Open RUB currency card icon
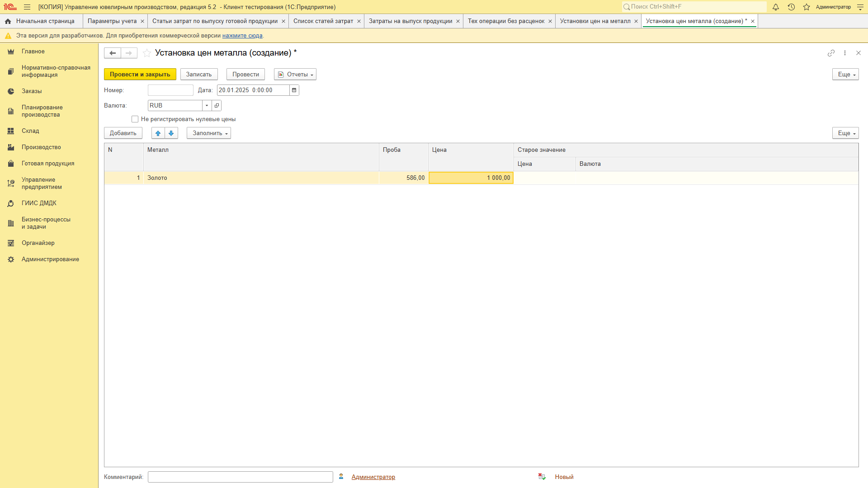 pos(217,106)
